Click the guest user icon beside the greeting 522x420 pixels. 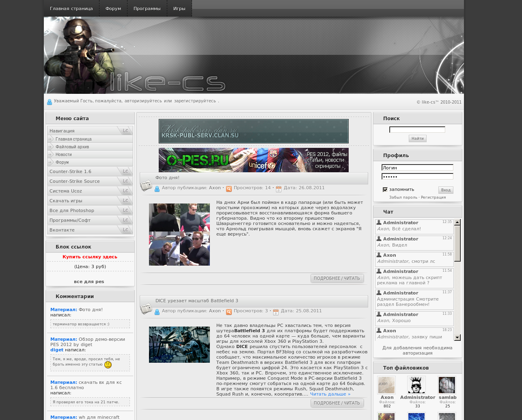(x=50, y=102)
